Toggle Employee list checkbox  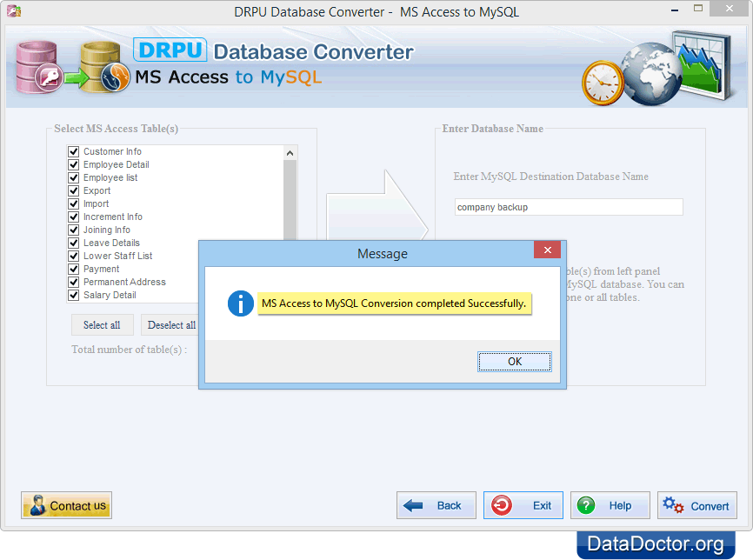74,177
